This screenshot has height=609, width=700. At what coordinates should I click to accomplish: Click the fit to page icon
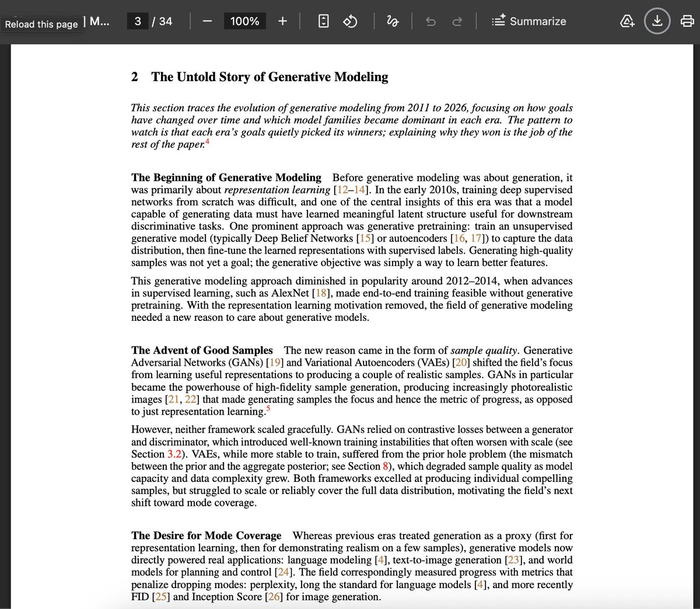pos(323,22)
